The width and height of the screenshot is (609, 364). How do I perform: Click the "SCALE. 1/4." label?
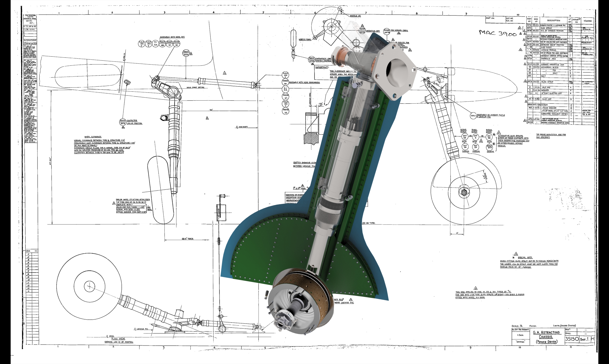pos(517,326)
